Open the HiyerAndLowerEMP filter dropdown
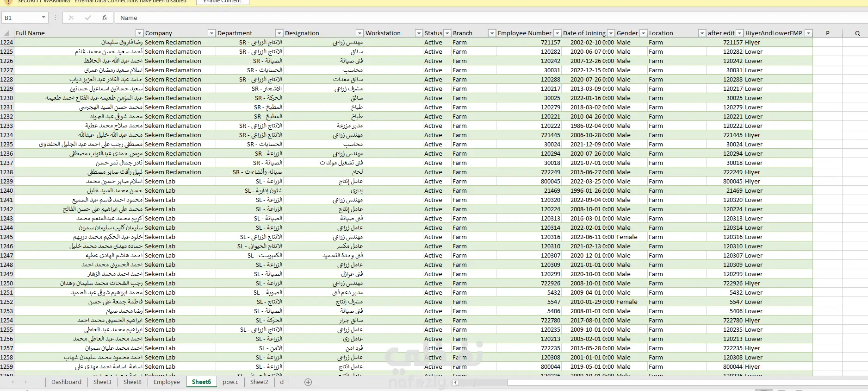 808,33
